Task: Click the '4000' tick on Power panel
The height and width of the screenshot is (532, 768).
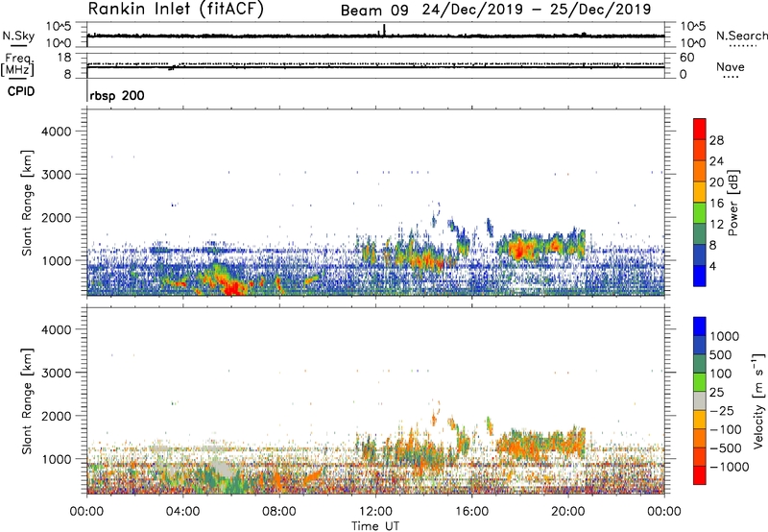Action: [x=57, y=132]
